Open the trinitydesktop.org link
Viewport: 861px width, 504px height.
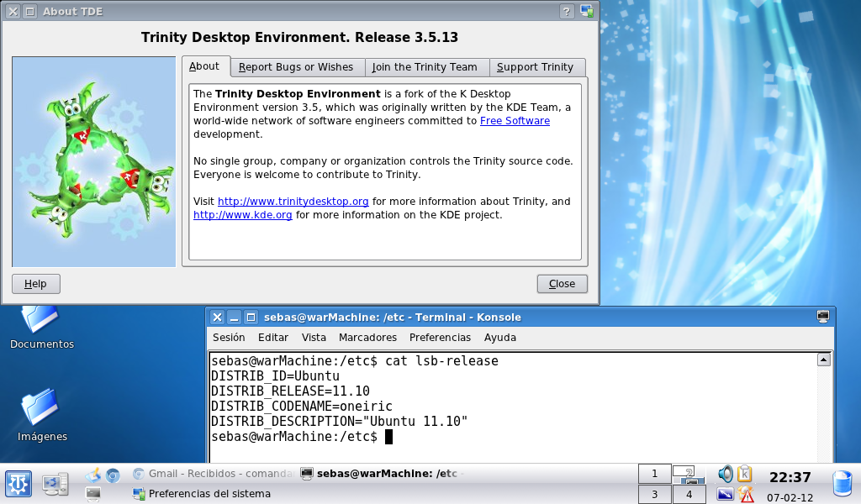293,201
